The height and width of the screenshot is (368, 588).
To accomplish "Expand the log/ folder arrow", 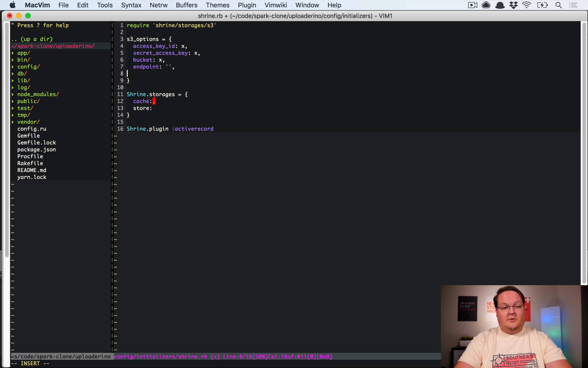I will (13, 87).
